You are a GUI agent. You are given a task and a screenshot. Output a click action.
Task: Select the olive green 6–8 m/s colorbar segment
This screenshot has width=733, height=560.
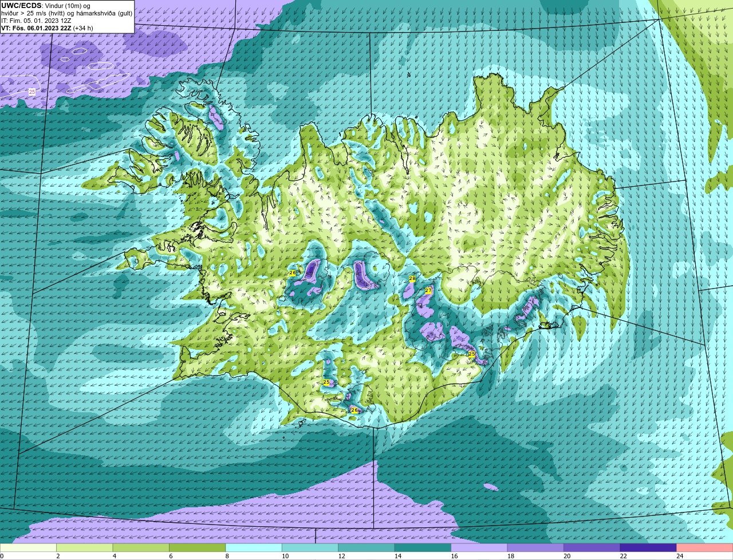click(x=198, y=547)
